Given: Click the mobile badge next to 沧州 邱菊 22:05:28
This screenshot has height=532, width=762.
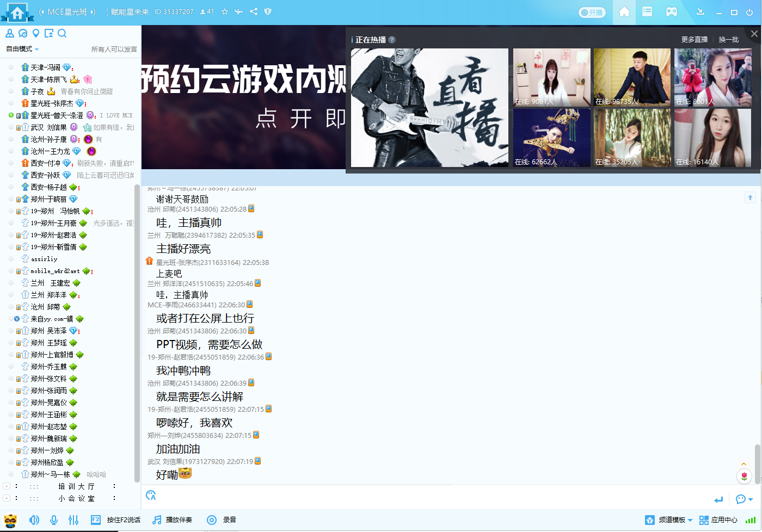Looking at the screenshot, I should (251, 208).
